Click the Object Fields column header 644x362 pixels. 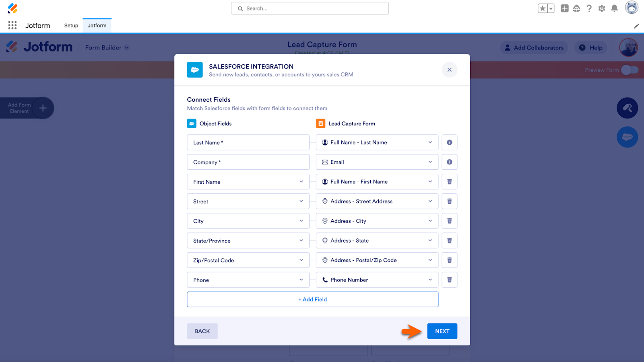(x=215, y=123)
